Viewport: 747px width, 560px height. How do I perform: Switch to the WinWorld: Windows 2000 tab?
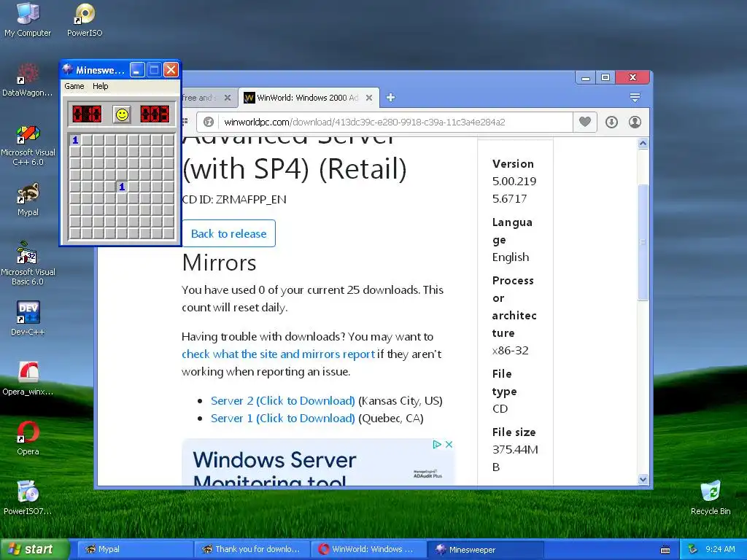point(309,98)
